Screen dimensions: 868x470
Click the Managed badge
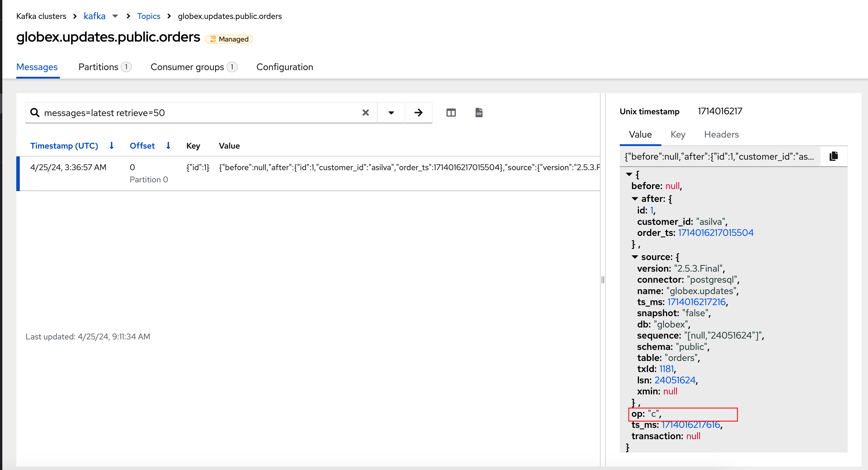coord(229,39)
